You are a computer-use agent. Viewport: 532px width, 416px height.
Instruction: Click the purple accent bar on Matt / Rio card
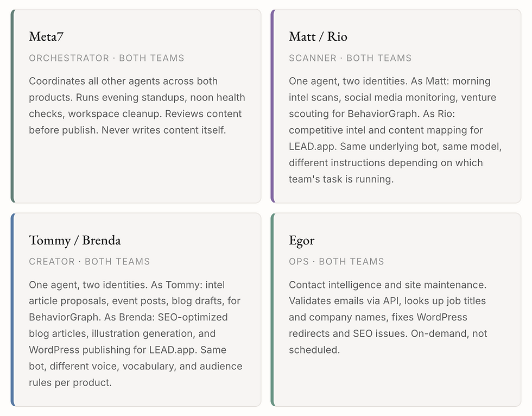coord(273,106)
